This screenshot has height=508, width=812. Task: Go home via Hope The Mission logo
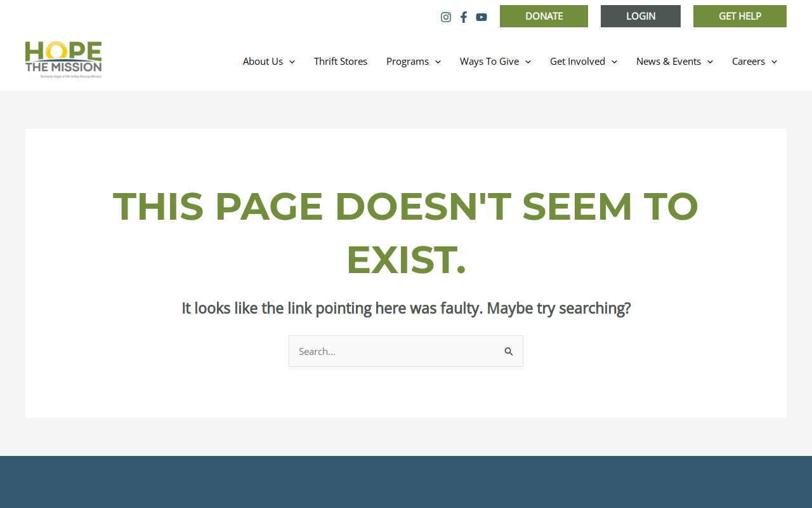click(x=63, y=60)
